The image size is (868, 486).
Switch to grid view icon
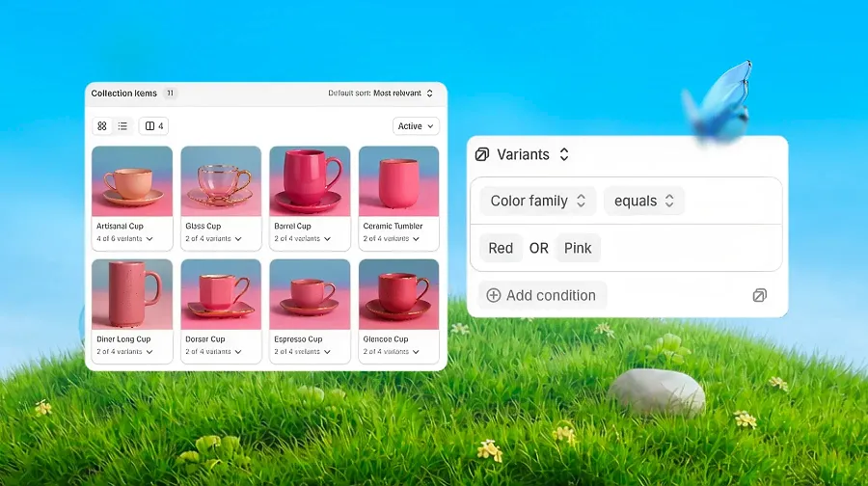tap(102, 126)
